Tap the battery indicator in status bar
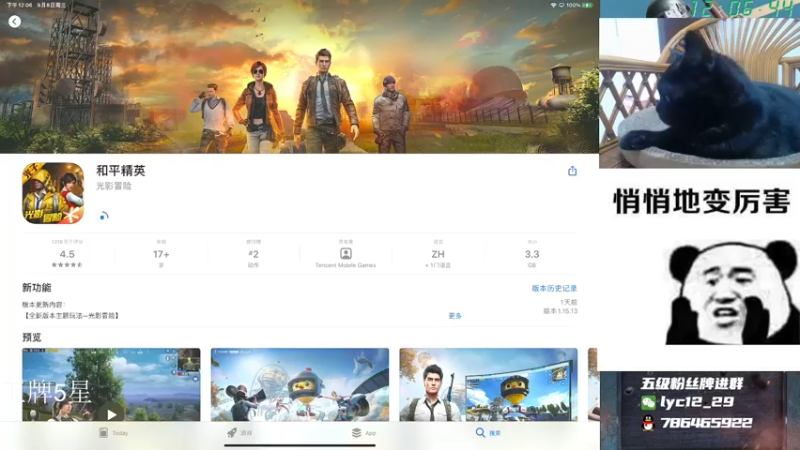The height and width of the screenshot is (450, 800). tap(588, 5)
